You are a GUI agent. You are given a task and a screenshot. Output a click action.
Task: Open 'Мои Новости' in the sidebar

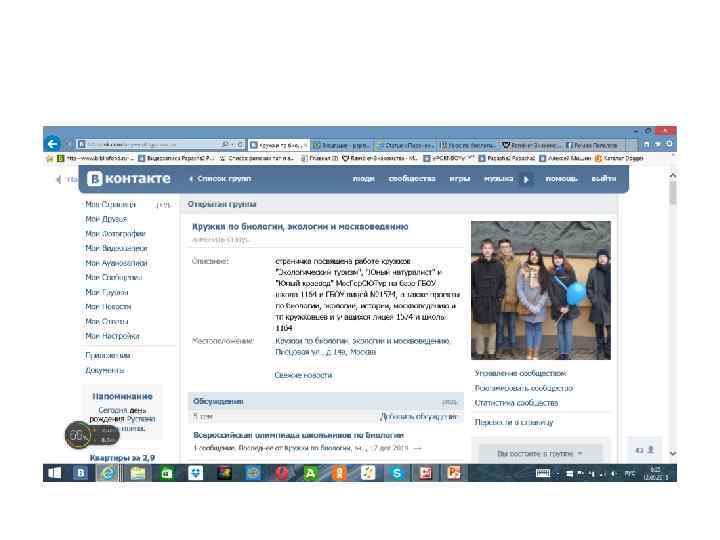point(108,307)
